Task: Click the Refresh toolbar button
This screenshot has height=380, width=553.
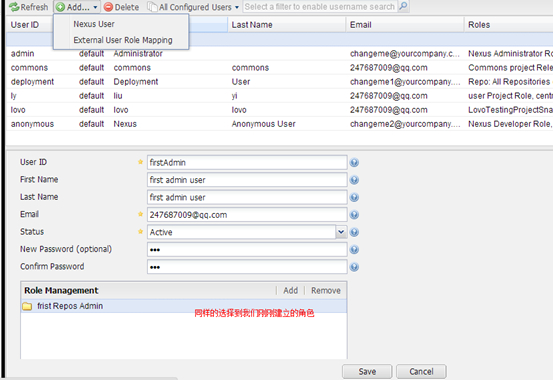Action: tap(29, 7)
